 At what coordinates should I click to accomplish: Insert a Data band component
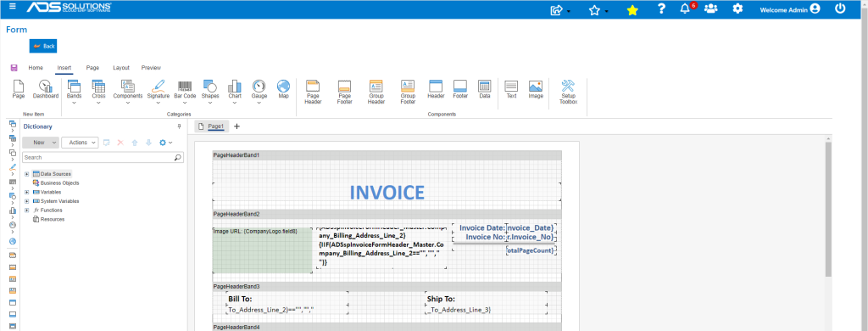click(484, 90)
